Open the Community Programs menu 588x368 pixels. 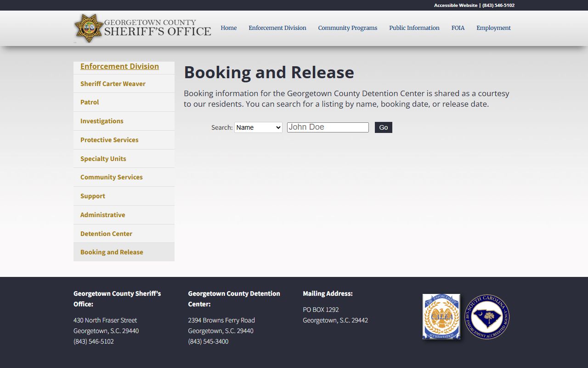click(x=348, y=28)
